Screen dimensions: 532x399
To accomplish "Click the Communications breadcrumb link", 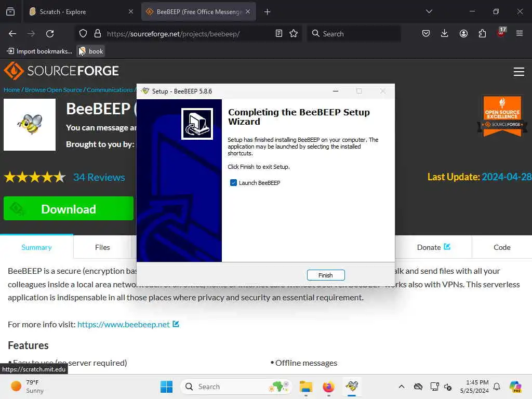I will point(110,90).
